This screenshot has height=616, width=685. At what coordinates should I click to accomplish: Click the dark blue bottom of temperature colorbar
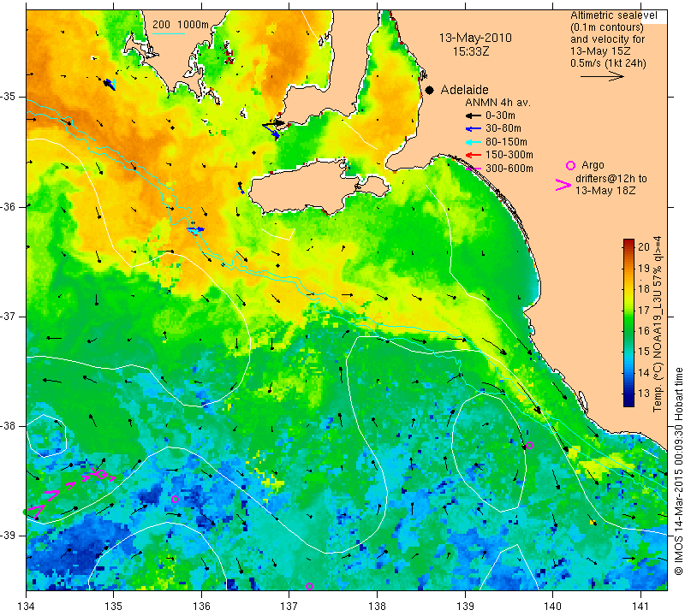click(628, 401)
